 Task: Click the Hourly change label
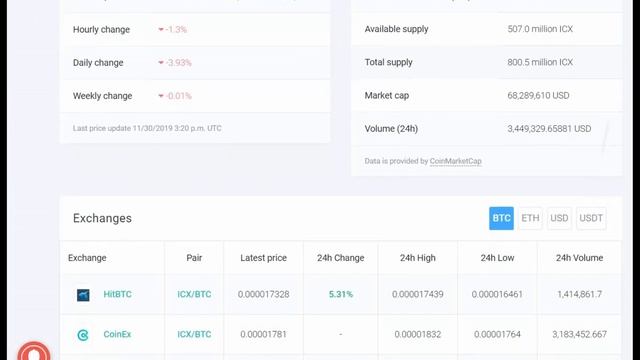[x=101, y=30]
